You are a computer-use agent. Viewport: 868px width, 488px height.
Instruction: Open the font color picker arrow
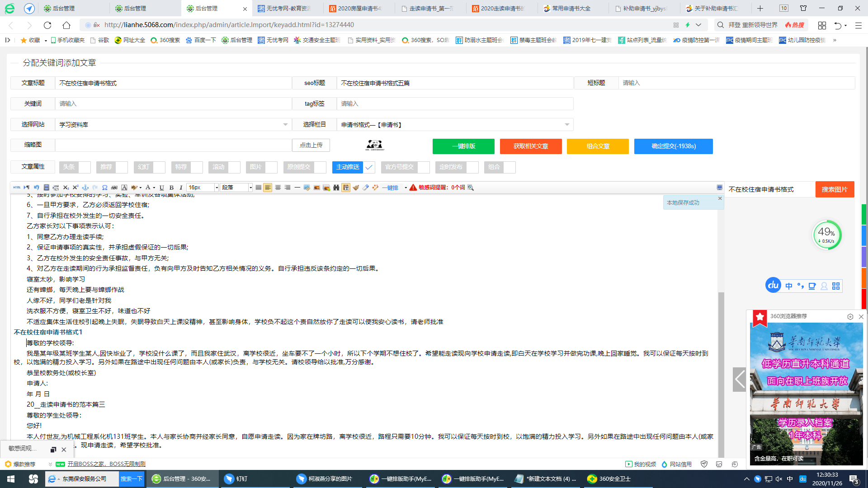[x=154, y=187]
